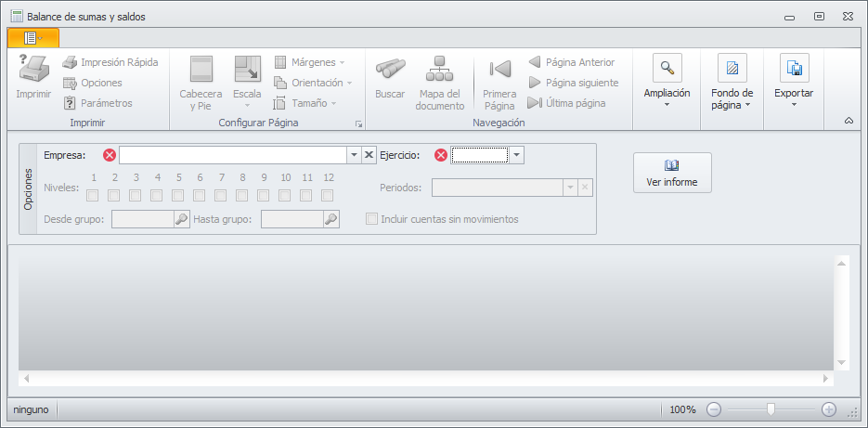The image size is (868, 428).
Task: Expand the Ejercicio dropdown arrow
Action: [516, 155]
